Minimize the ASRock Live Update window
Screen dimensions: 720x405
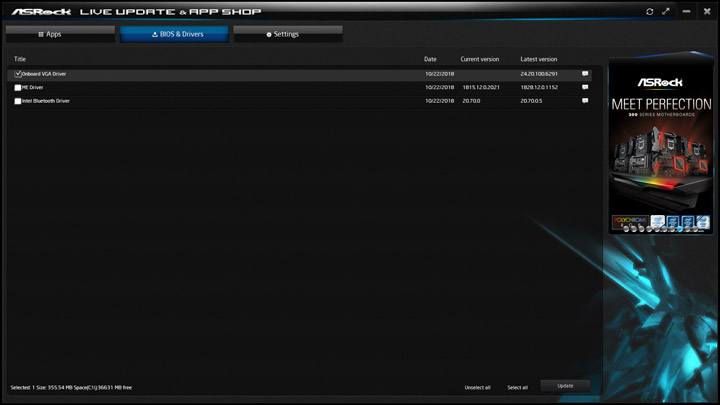click(686, 11)
